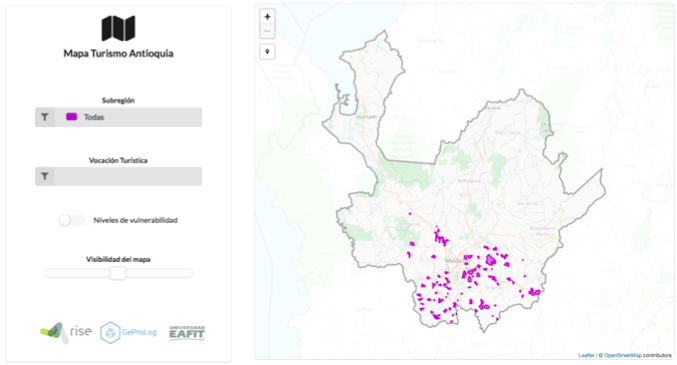Click the Niveles de vulnerabilidad label
Image resolution: width=677 pixels, height=365 pixels.
(136, 220)
